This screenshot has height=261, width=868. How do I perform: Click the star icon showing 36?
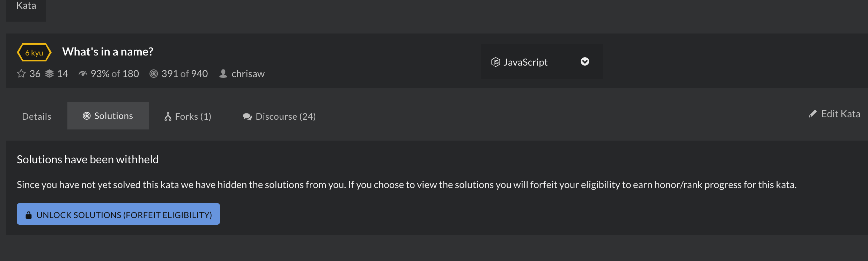21,74
